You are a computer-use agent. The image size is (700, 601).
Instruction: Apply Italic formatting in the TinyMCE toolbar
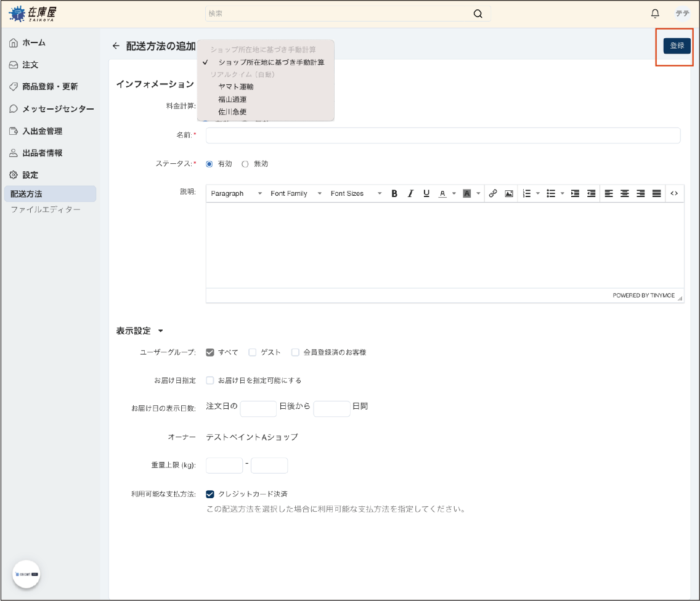(x=410, y=193)
